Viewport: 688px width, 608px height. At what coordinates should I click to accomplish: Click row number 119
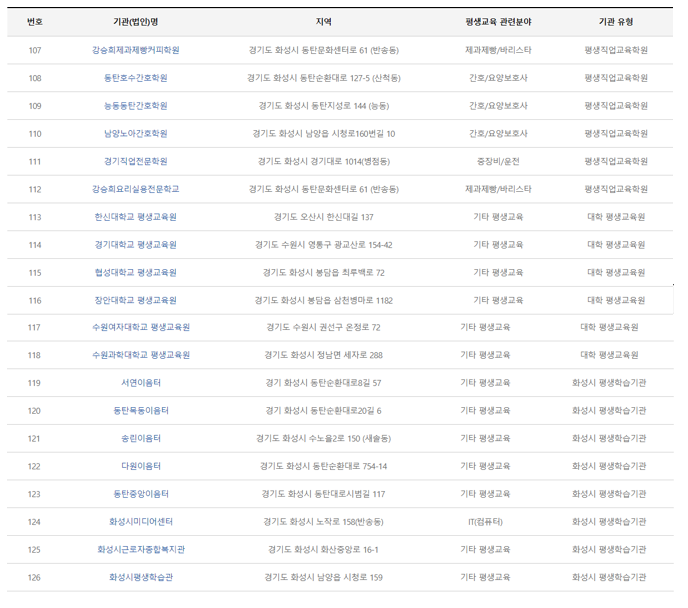click(x=34, y=383)
